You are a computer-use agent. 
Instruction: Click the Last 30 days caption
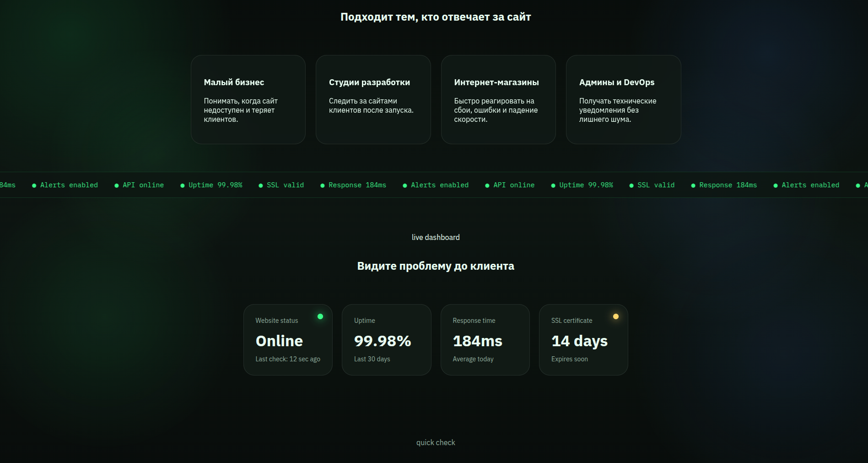click(372, 359)
